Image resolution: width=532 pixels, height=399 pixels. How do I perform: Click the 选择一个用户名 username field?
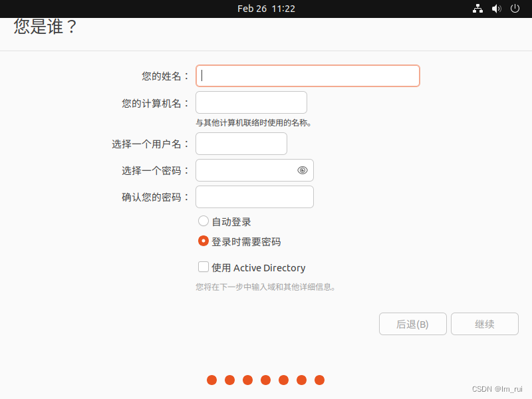coord(241,144)
